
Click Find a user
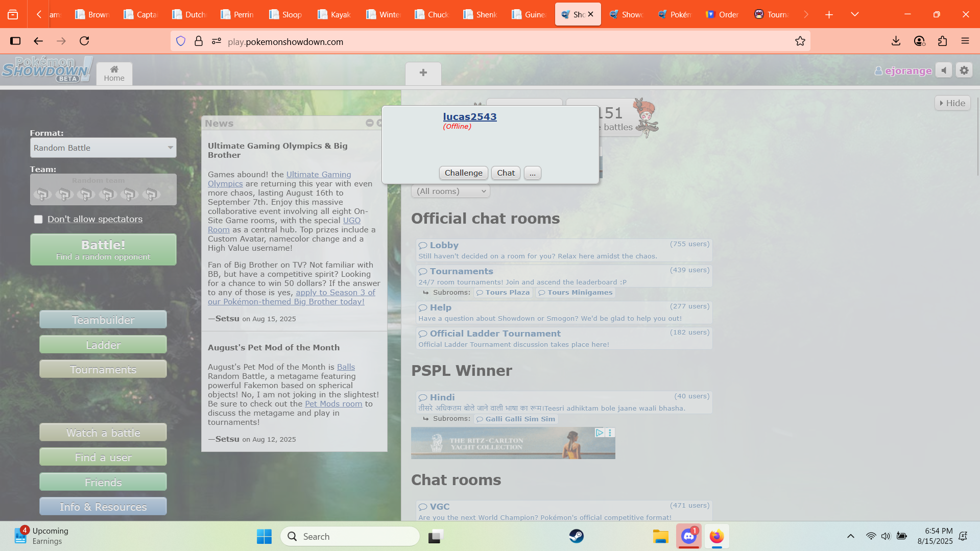[x=103, y=457]
